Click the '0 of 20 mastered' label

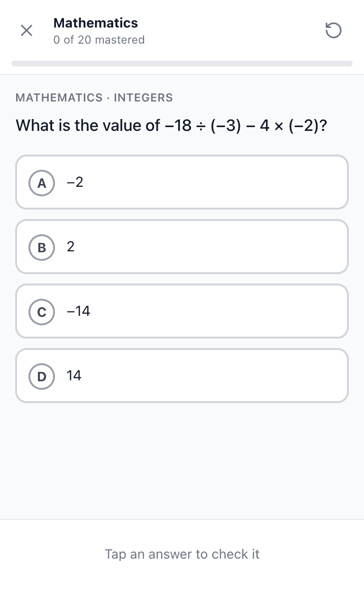coord(99,40)
